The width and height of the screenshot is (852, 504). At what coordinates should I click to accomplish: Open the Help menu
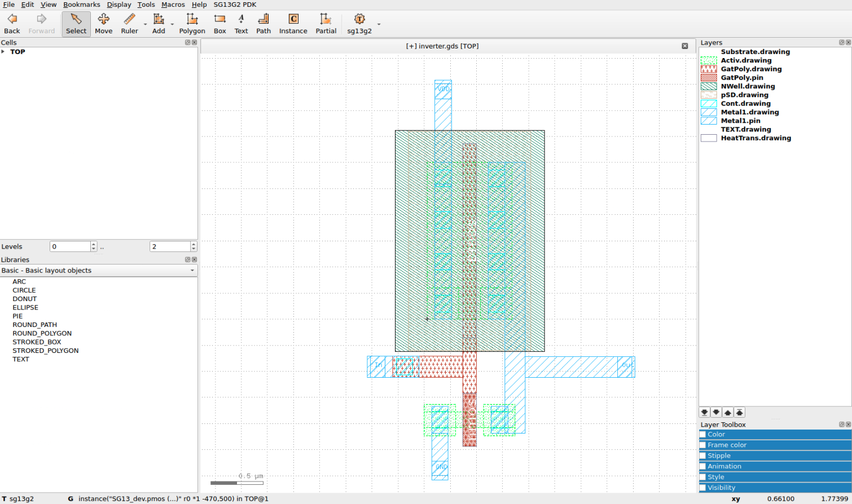(x=199, y=5)
